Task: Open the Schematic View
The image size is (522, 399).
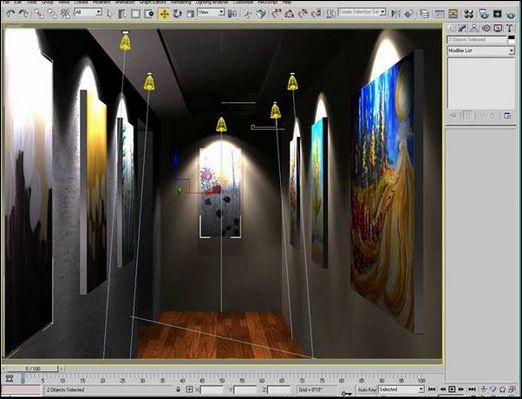Action: coord(453,13)
